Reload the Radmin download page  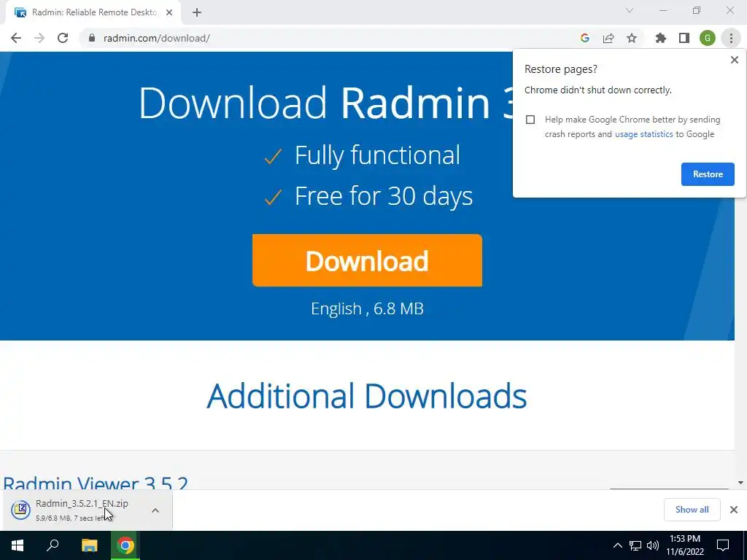63,38
